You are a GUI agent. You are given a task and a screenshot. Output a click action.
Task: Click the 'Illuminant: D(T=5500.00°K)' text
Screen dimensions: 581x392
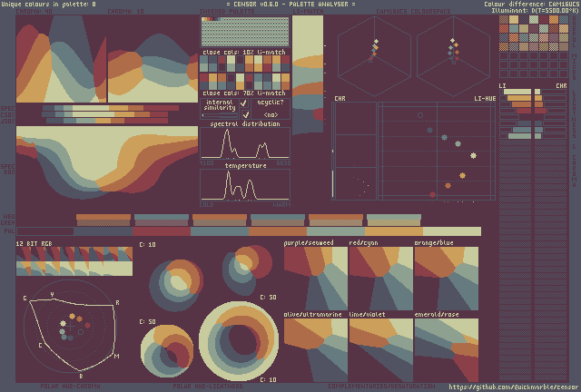tap(535, 10)
